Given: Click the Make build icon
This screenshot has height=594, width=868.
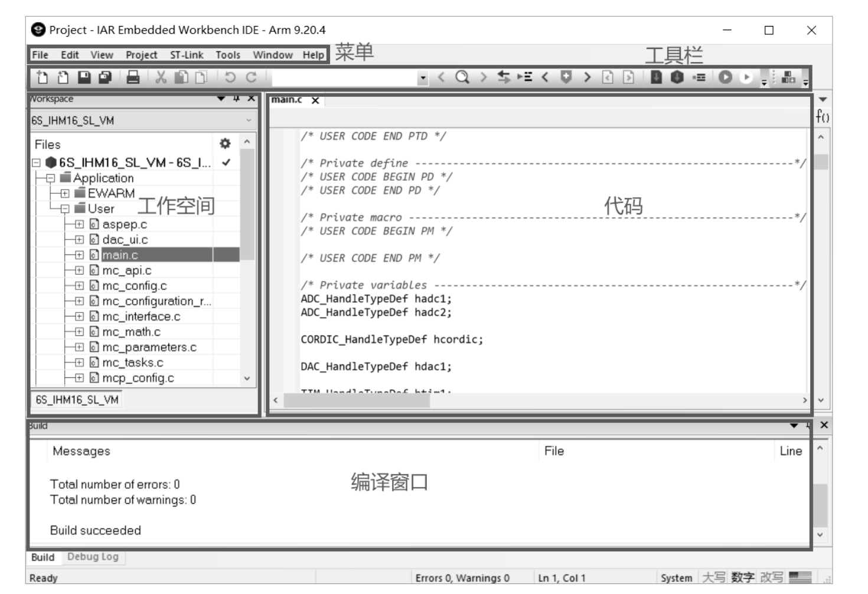Looking at the screenshot, I should point(677,77).
